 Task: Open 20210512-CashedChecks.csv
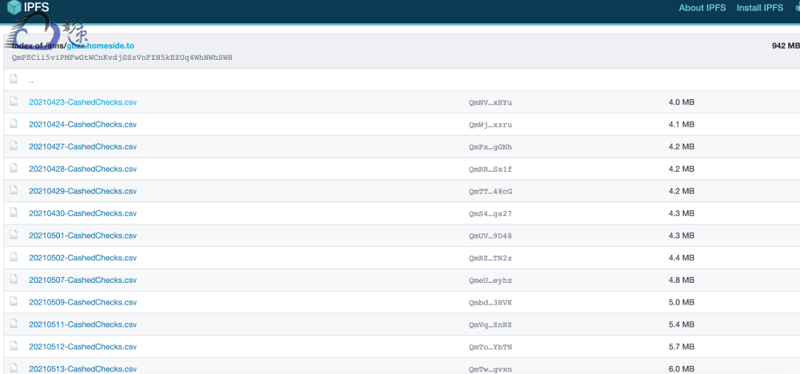tap(83, 347)
